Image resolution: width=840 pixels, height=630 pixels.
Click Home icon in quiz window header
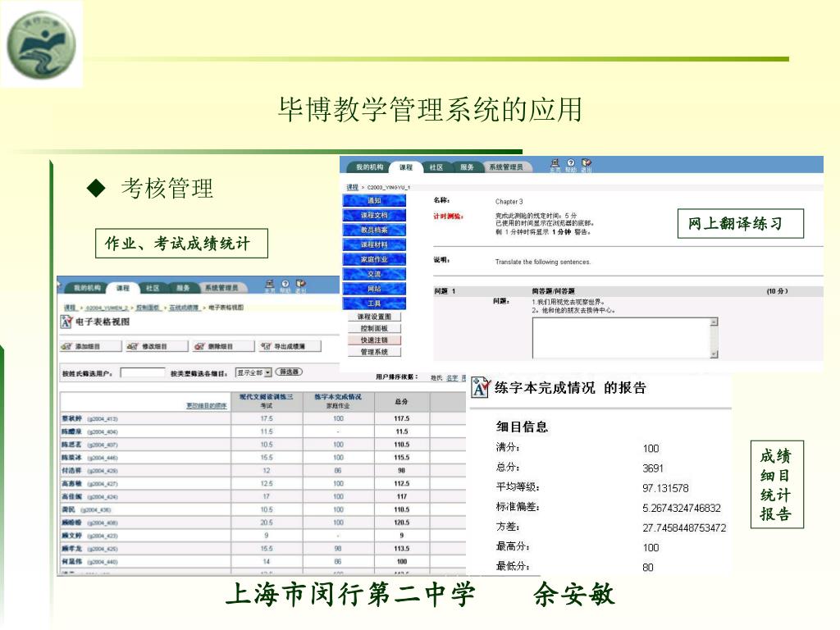(555, 165)
